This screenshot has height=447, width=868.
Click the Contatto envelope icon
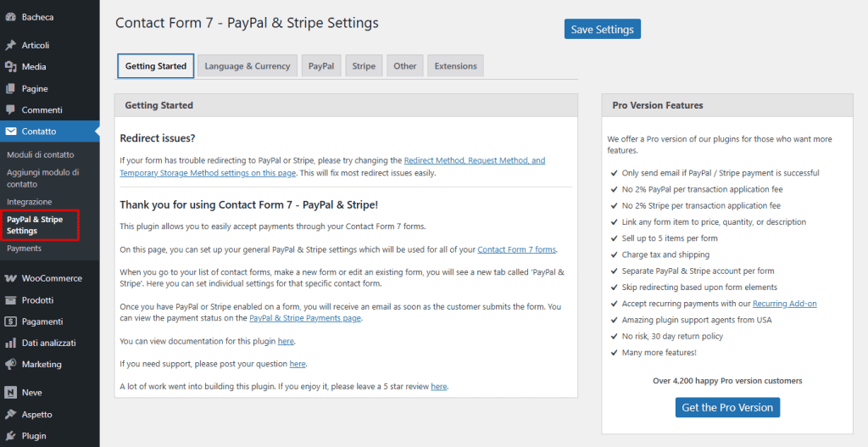[x=10, y=131]
